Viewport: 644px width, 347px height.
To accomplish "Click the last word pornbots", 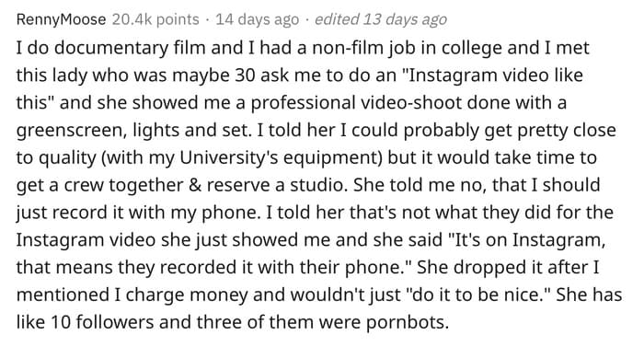I will (405, 322).
